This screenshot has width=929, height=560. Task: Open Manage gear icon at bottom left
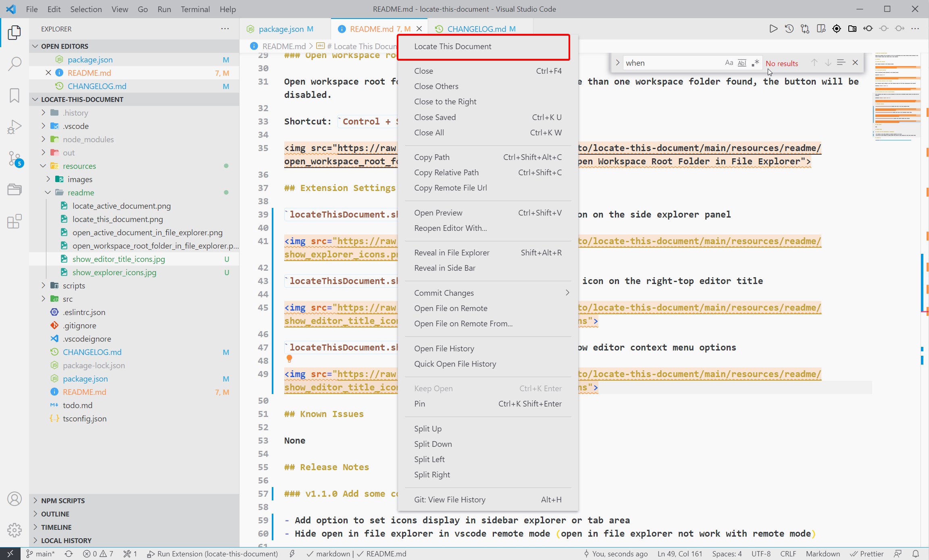(15, 530)
